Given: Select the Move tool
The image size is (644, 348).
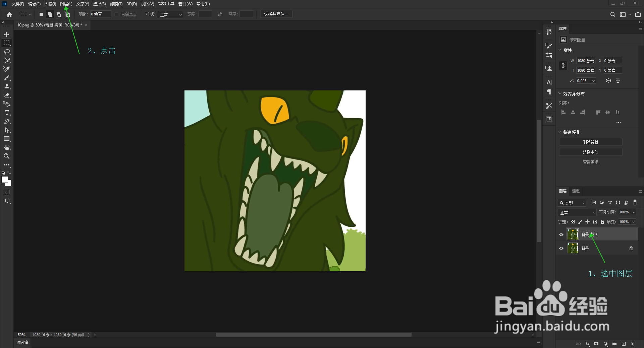Looking at the screenshot, I should pos(7,34).
